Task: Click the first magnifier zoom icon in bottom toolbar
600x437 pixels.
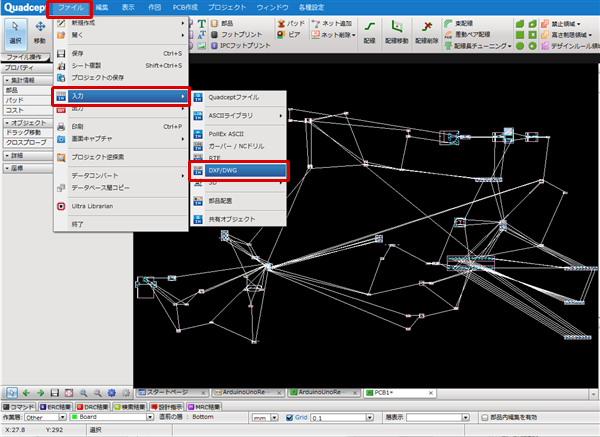Action: (x=83, y=393)
